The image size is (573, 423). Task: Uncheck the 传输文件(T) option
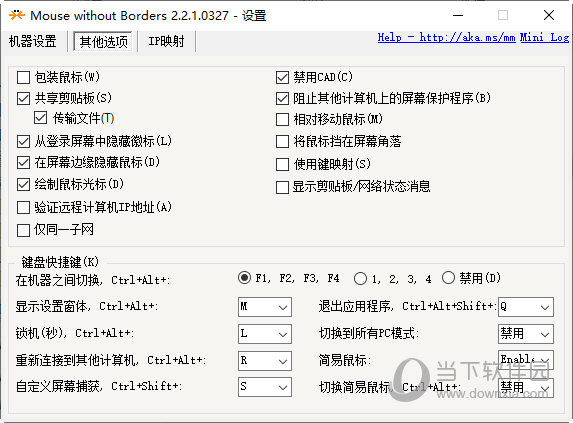(40, 118)
